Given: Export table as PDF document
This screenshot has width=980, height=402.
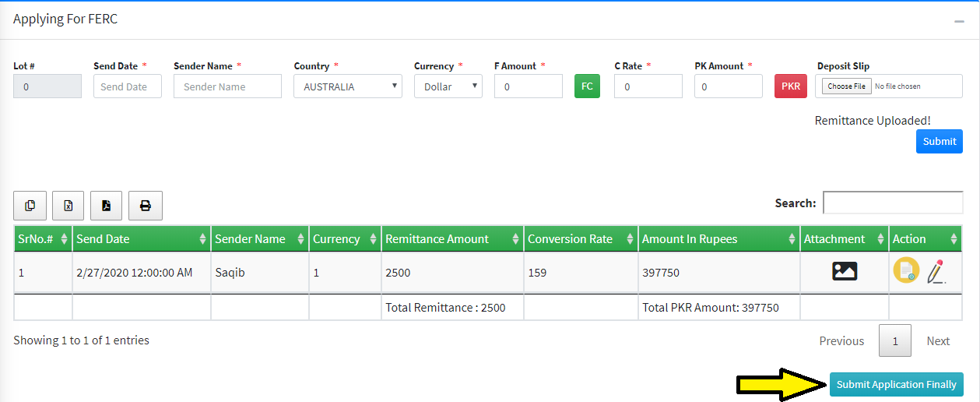Looking at the screenshot, I should tap(107, 206).
